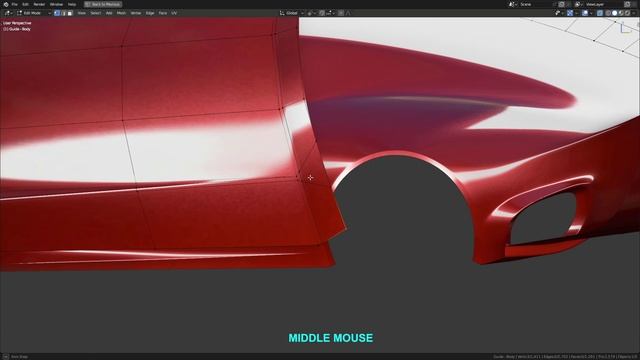
Task: Open the Render menu
Action: 39,4
